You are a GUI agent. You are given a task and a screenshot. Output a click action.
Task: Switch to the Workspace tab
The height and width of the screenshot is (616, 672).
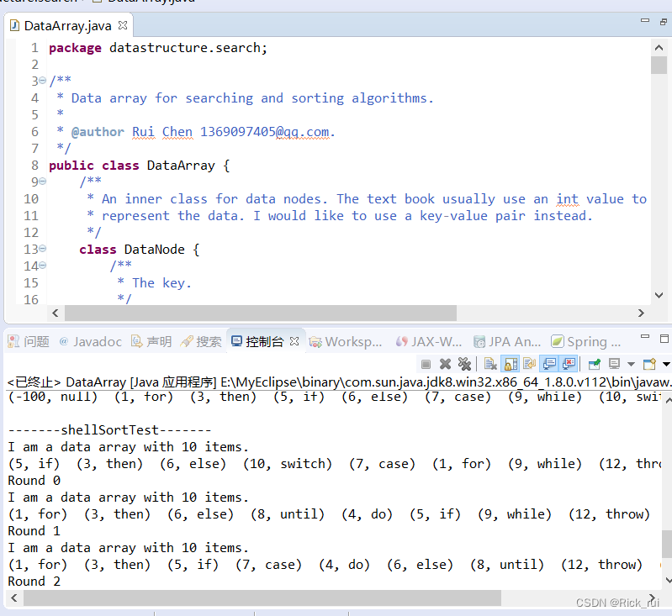point(346,341)
